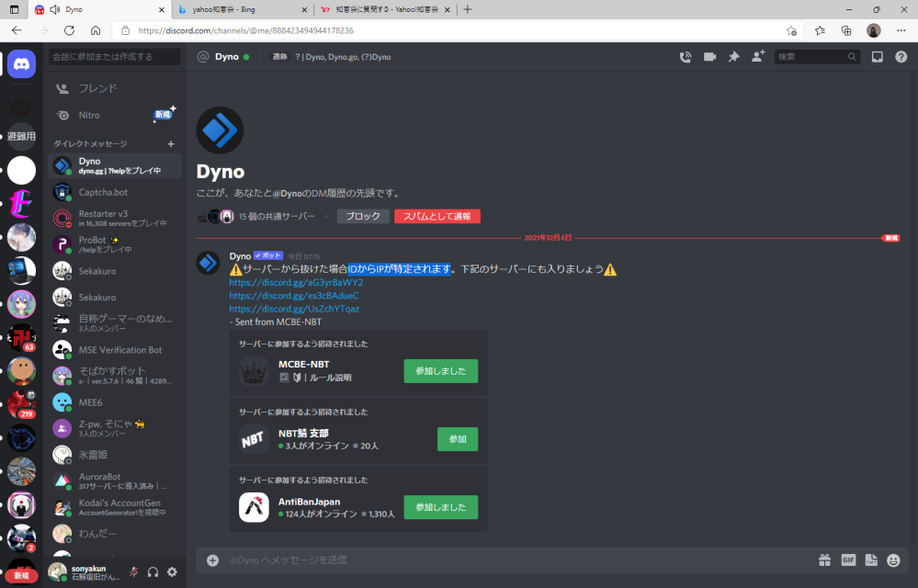Open the sonyakun user profile panel
The image size is (918, 588).
85,572
